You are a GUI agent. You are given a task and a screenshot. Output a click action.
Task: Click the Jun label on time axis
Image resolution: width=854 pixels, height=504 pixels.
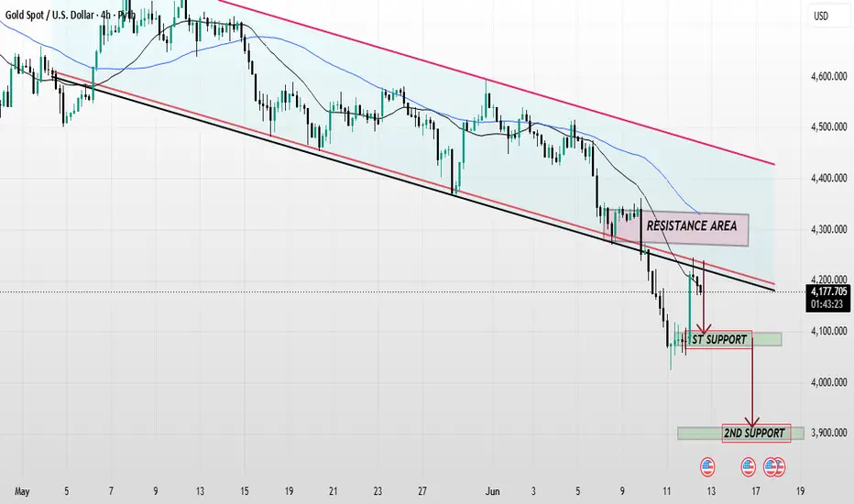click(492, 491)
